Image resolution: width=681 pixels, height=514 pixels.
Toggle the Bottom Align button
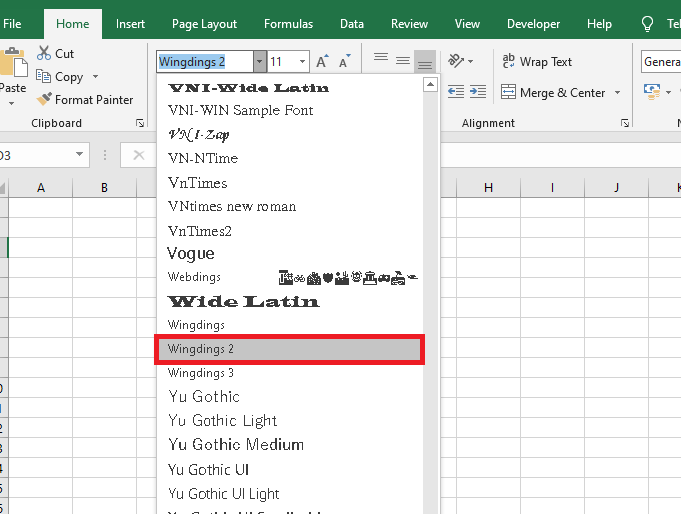point(425,62)
